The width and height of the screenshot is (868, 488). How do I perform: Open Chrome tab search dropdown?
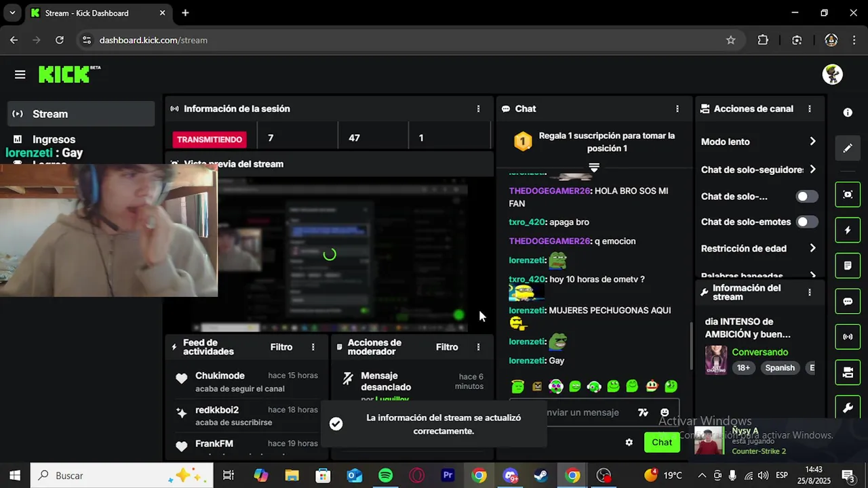tap(12, 13)
